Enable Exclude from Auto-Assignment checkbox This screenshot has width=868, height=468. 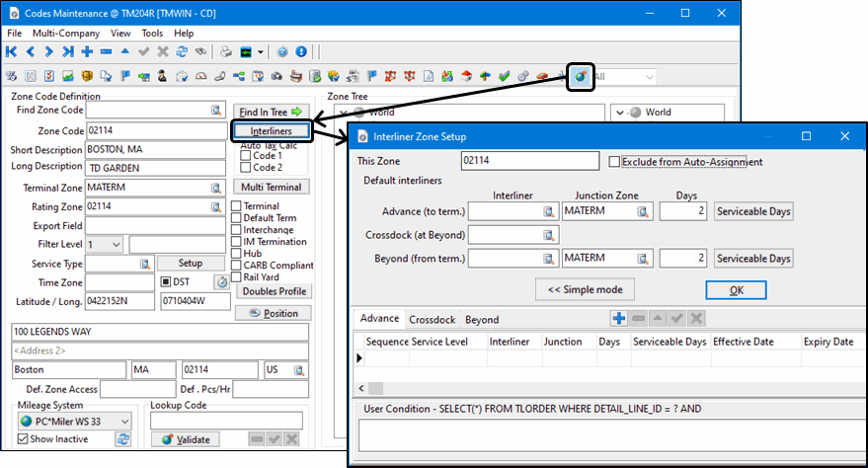(615, 162)
